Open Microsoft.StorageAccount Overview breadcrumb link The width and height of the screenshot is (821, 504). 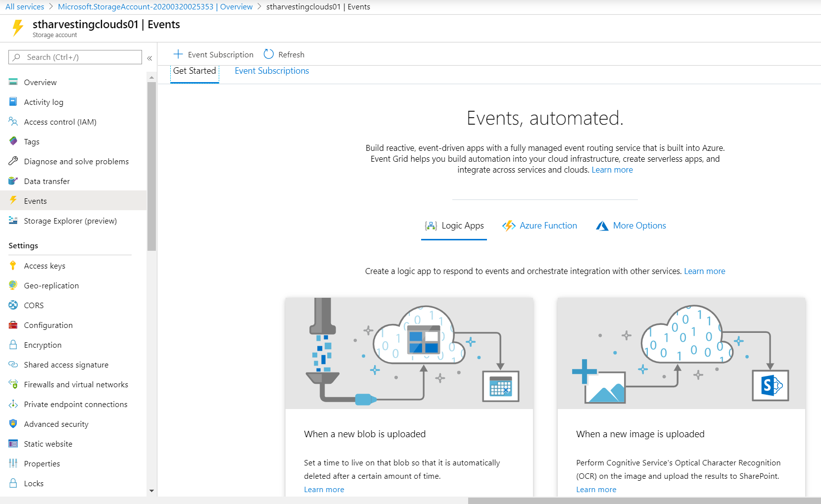(155, 7)
